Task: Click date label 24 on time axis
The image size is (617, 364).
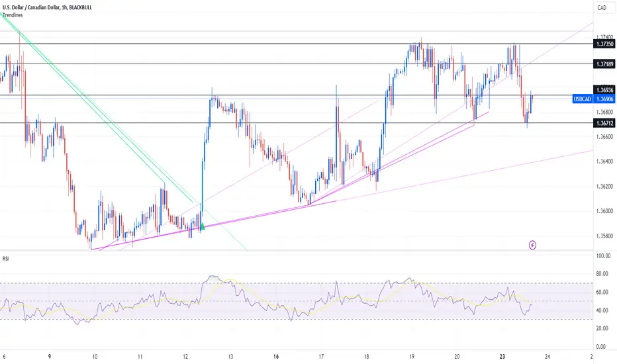Action: click(547, 357)
